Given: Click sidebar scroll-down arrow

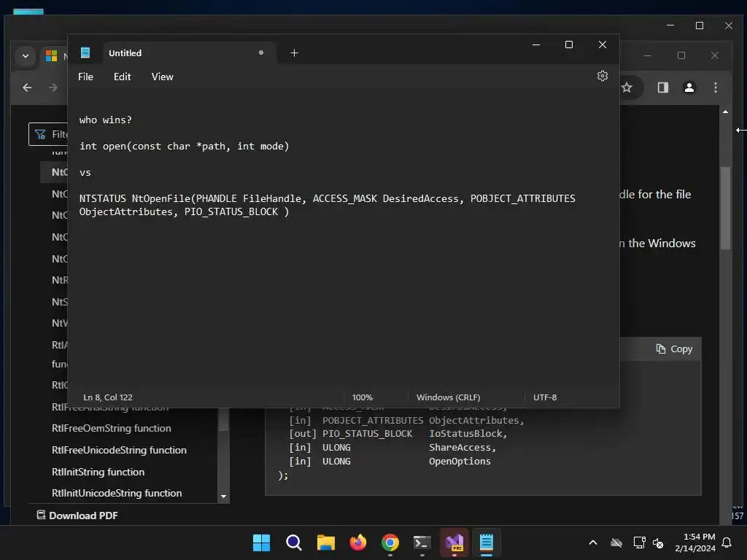Looking at the screenshot, I should click(223, 497).
